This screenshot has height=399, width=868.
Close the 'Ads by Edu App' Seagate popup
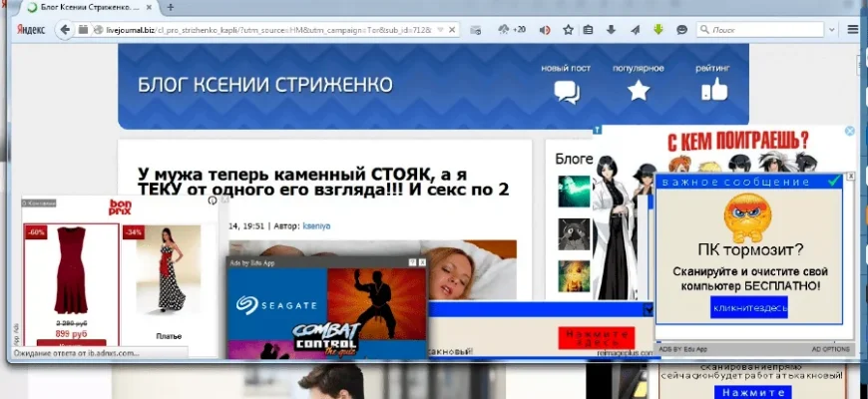point(421,262)
